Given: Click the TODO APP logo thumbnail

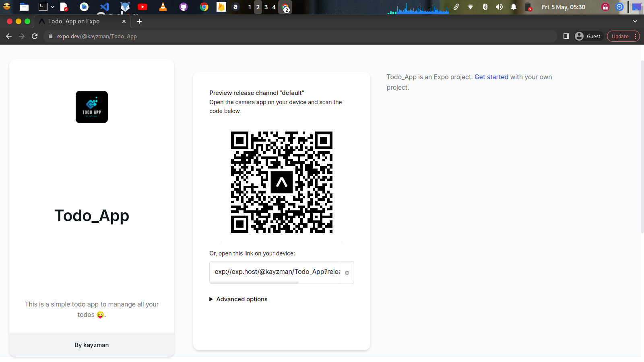Looking at the screenshot, I should (x=92, y=107).
